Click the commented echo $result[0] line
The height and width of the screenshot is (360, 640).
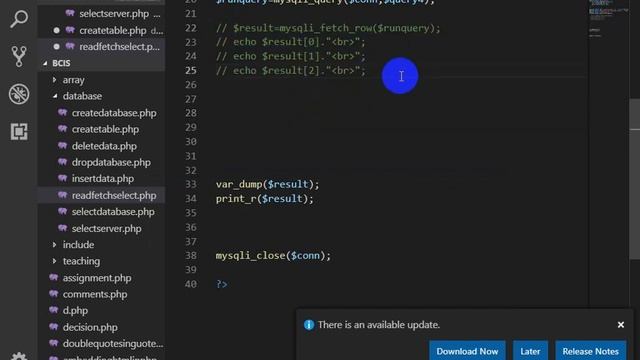coord(291,42)
